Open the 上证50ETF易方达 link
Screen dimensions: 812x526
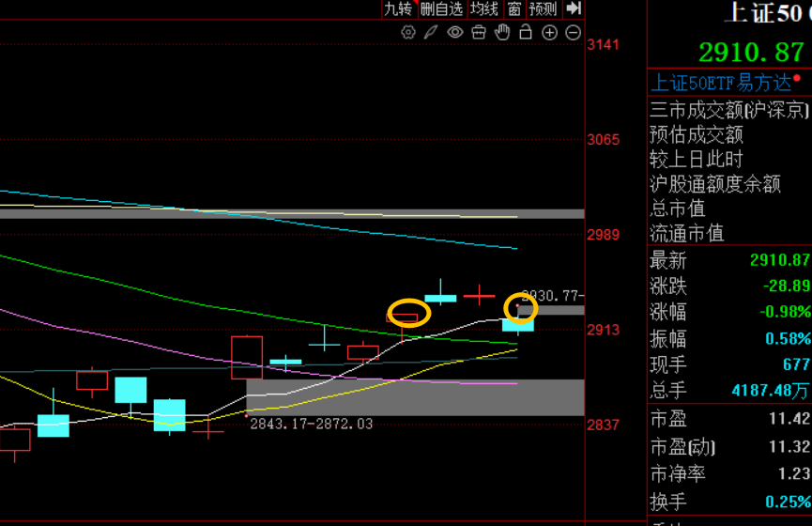pos(721,83)
